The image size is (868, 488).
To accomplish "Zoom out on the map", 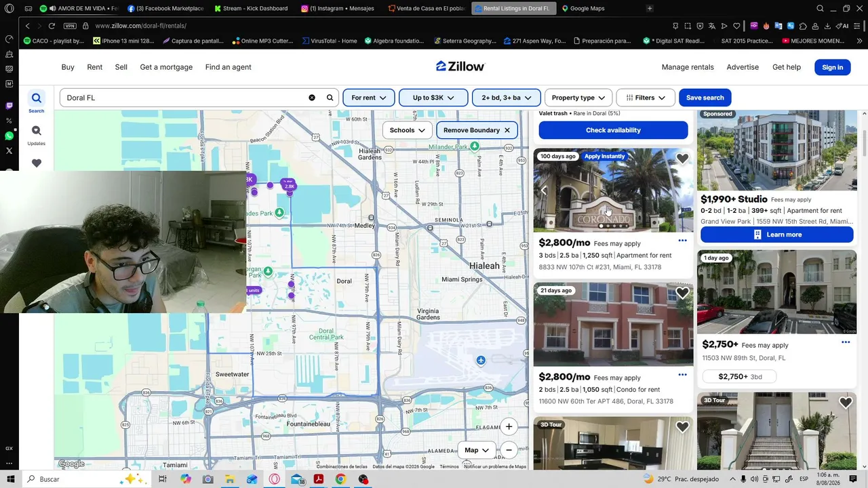I will pyautogui.click(x=509, y=450).
